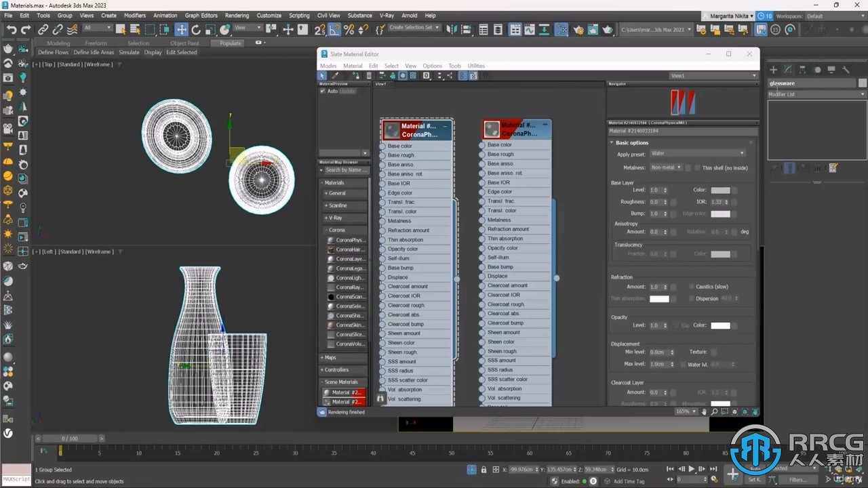Select the first Material CoronaPhysical node header
Screen dimensions: 868x488
[x=417, y=130]
